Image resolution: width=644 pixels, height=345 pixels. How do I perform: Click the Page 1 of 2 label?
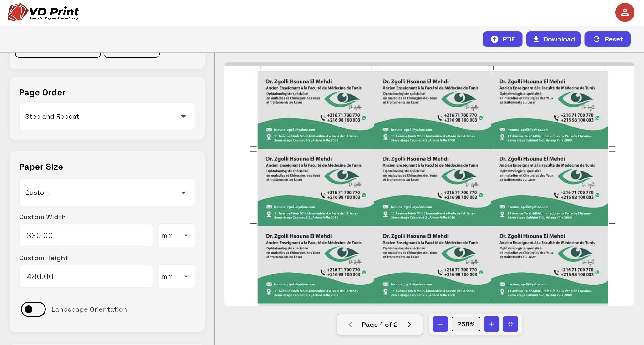click(x=379, y=325)
